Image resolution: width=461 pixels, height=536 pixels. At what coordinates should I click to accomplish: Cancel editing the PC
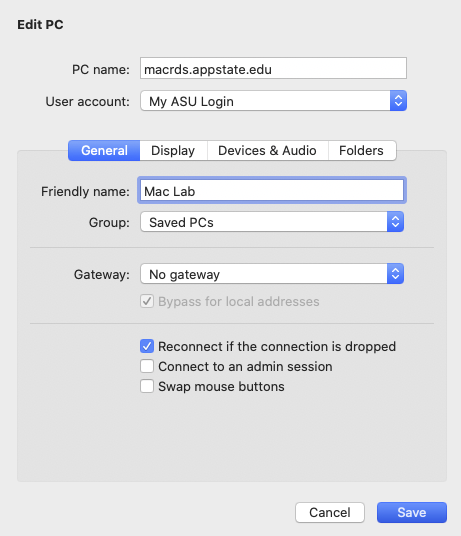pyautogui.click(x=330, y=512)
